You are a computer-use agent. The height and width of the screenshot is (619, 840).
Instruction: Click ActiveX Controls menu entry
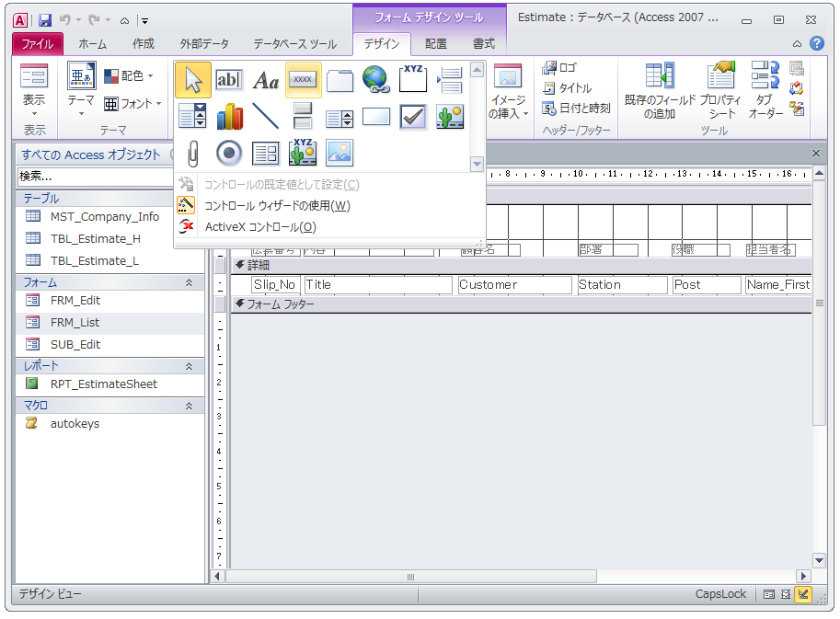260,227
